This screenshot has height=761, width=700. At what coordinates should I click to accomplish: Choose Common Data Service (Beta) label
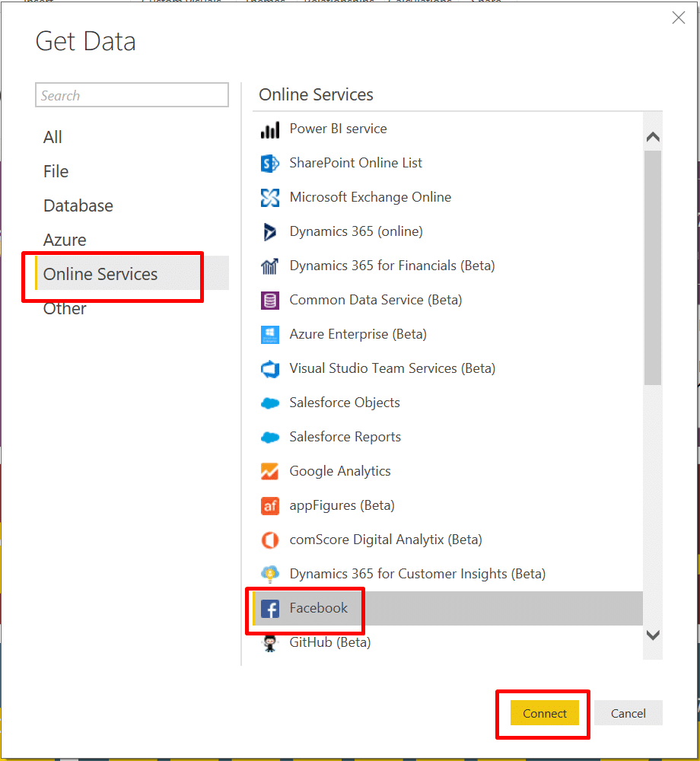375,300
